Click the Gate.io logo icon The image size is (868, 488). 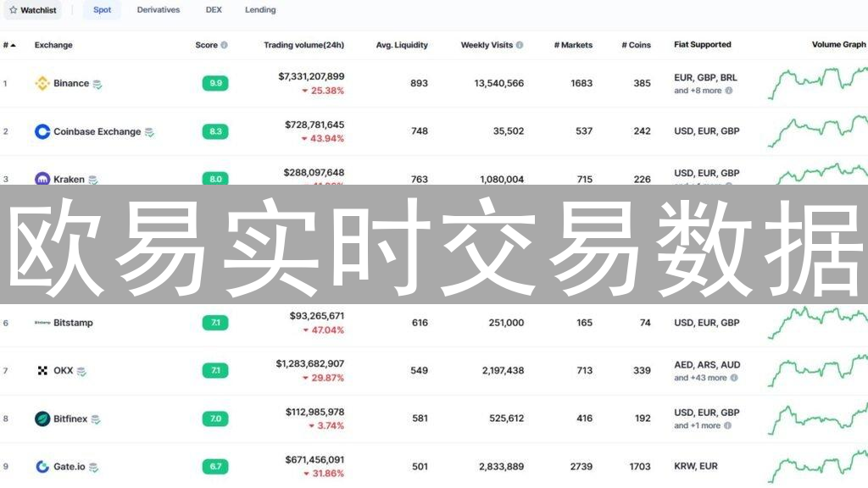[42, 467]
